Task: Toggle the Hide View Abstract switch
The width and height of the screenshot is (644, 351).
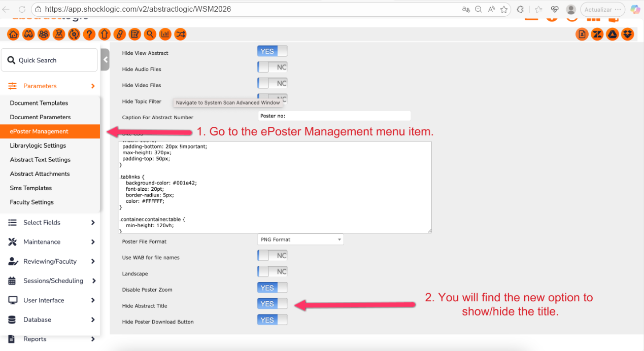Action: click(x=272, y=51)
